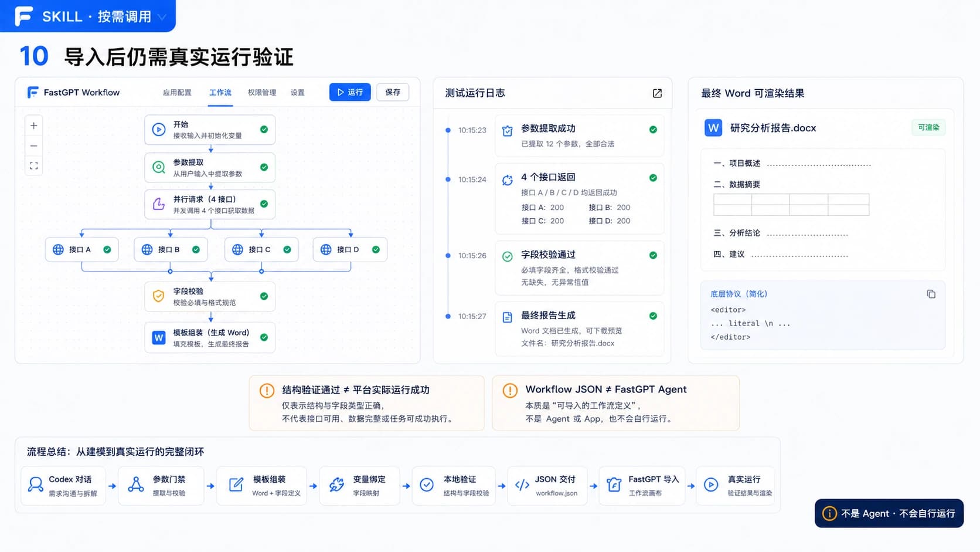The height and width of the screenshot is (552, 980).
Task: Click the 模板组装 Word icon
Action: point(158,337)
